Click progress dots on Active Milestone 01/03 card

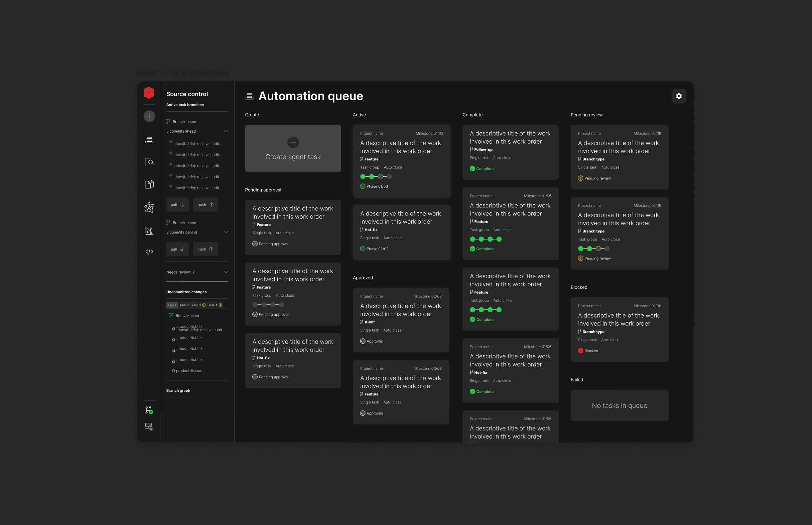pyautogui.click(x=376, y=177)
